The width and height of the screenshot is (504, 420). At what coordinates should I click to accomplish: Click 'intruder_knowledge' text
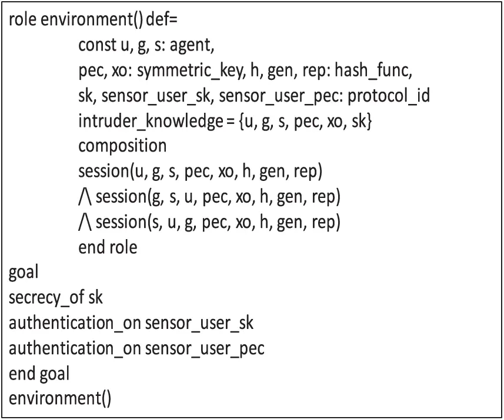[x=151, y=121]
